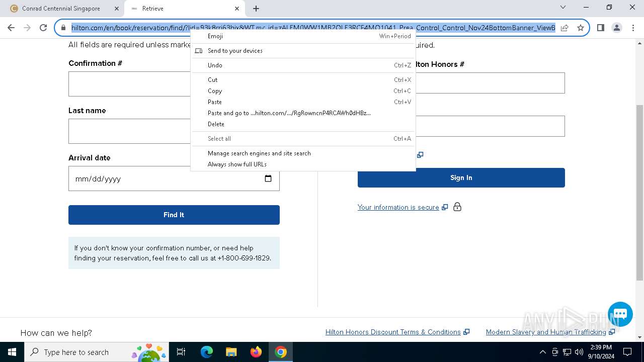Choose Always show full URLs
The width and height of the screenshot is (644, 362).
(303, 164)
